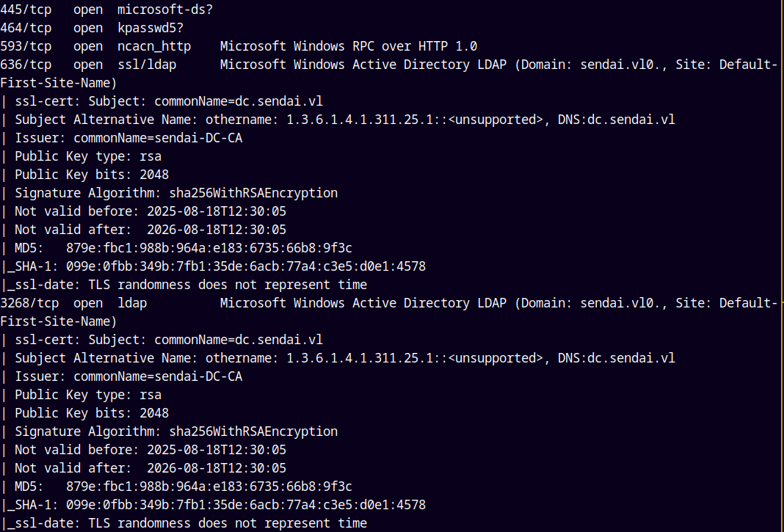
Task: Click the 593/tcp port number
Action: click(x=26, y=46)
